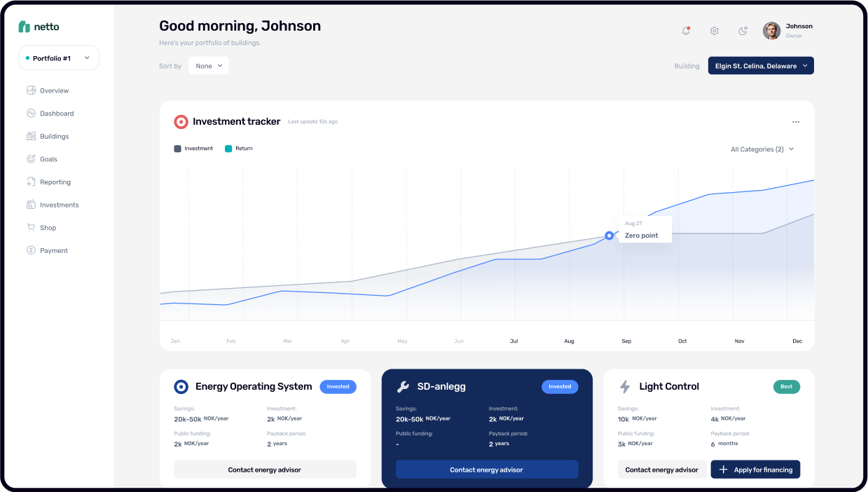Click the SD-anlegg wrench icon
868x492 pixels.
pyautogui.click(x=403, y=387)
